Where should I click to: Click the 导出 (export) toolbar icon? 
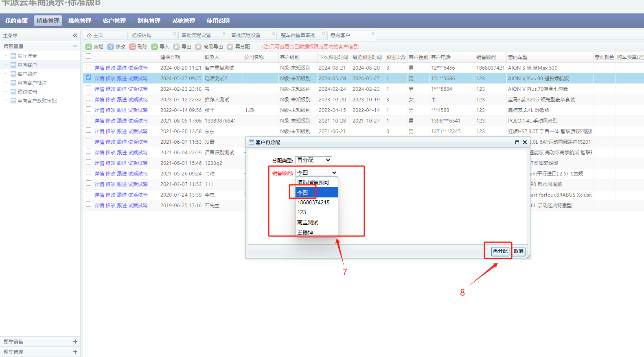pos(177,47)
